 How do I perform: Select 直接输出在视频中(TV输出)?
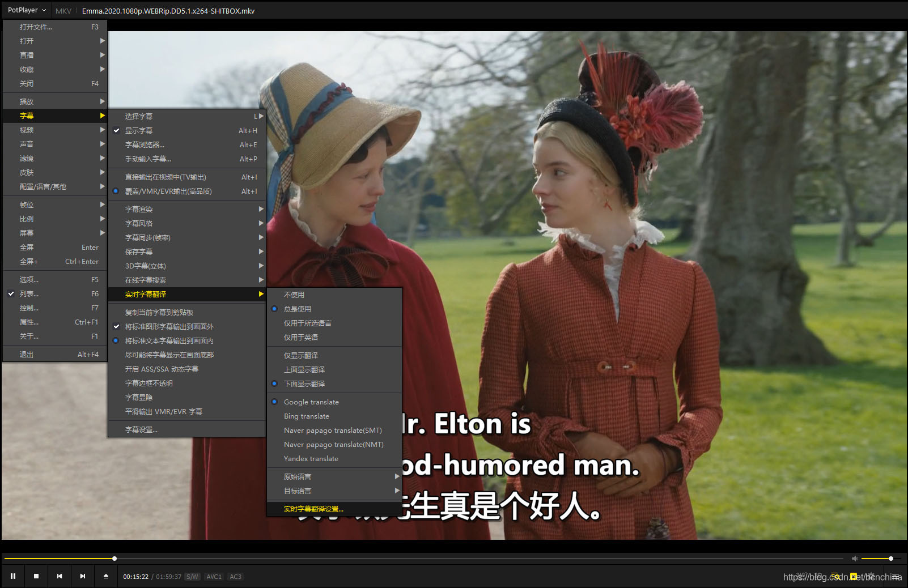tap(187, 177)
